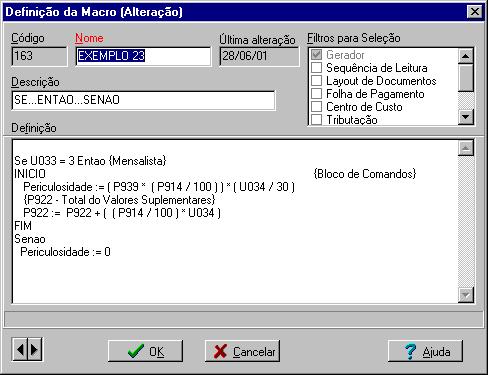488x375 pixels.
Task: Click the Filtros para Seleção label
Action: (354, 38)
